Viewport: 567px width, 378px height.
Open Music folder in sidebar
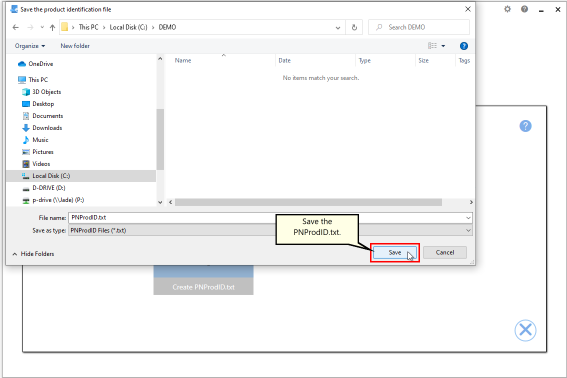click(x=35, y=140)
